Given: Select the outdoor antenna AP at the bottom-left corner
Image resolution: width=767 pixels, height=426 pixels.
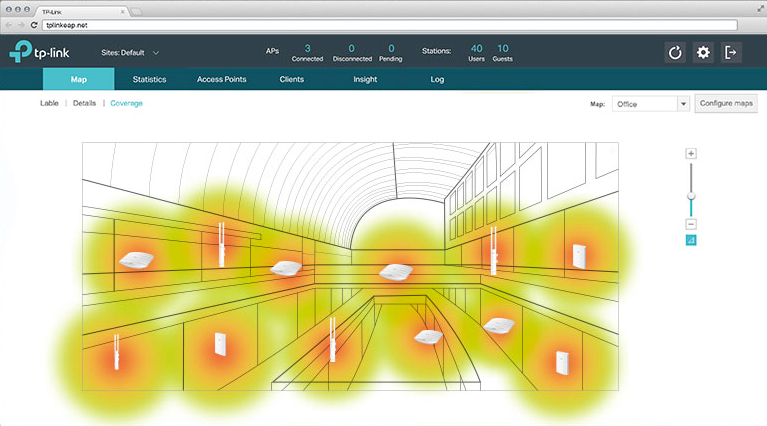Looking at the screenshot, I should (116, 352).
